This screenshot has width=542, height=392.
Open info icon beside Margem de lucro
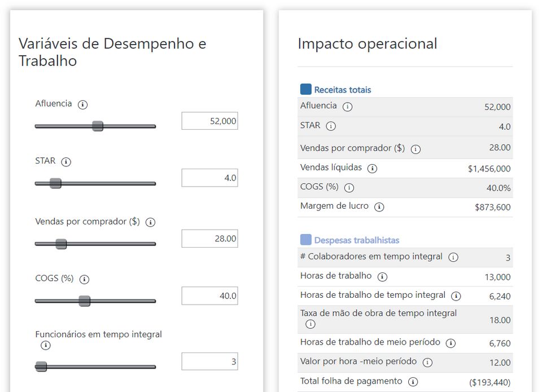click(x=379, y=207)
